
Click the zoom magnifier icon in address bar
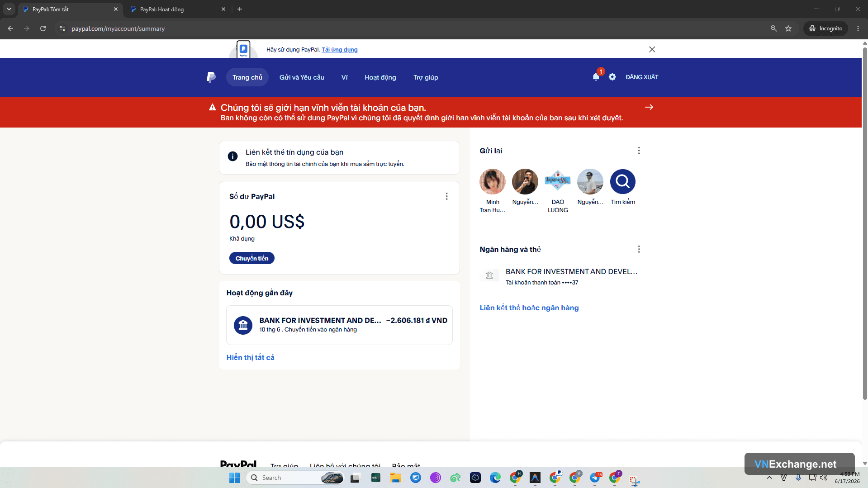click(x=773, y=28)
